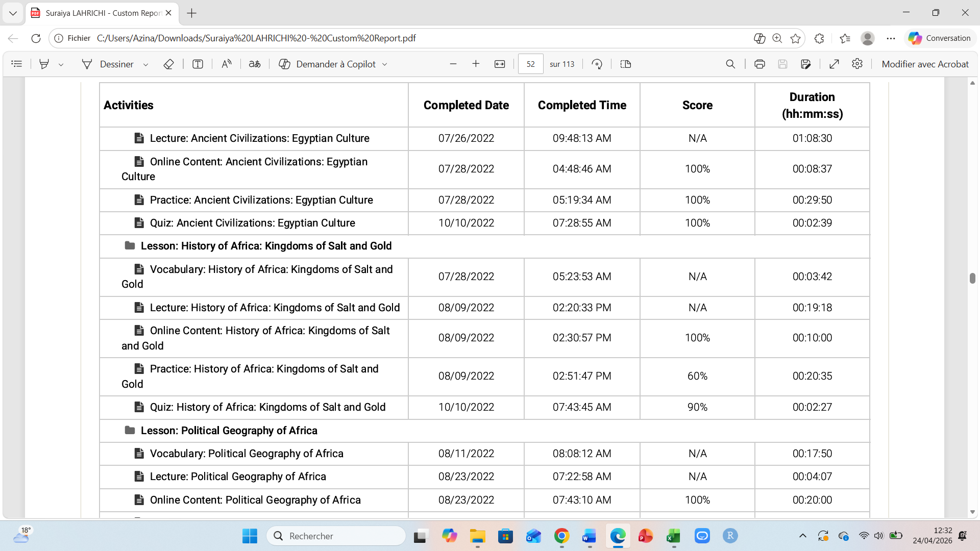Select the Suraiya LAHRICHI Custom Report tab
The image size is (980, 551).
tap(102, 13)
